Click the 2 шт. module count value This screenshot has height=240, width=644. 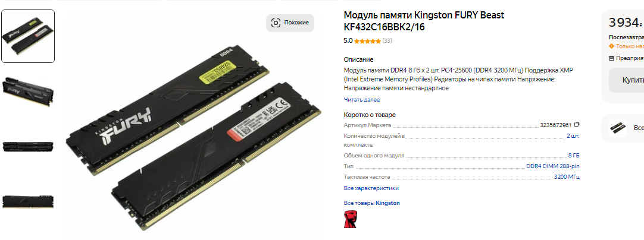(573, 136)
